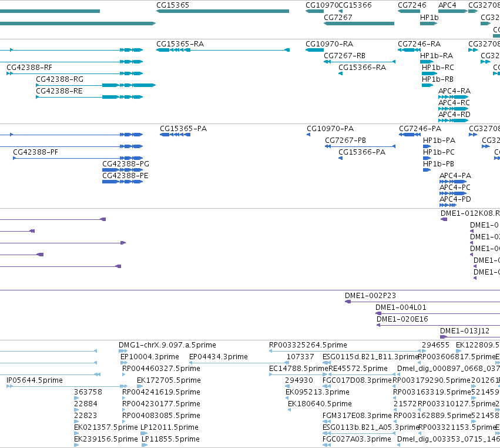The width and height of the screenshot is (500, 448).
Task: Select the RP004230177.5prime label
Action: [x=161, y=404]
